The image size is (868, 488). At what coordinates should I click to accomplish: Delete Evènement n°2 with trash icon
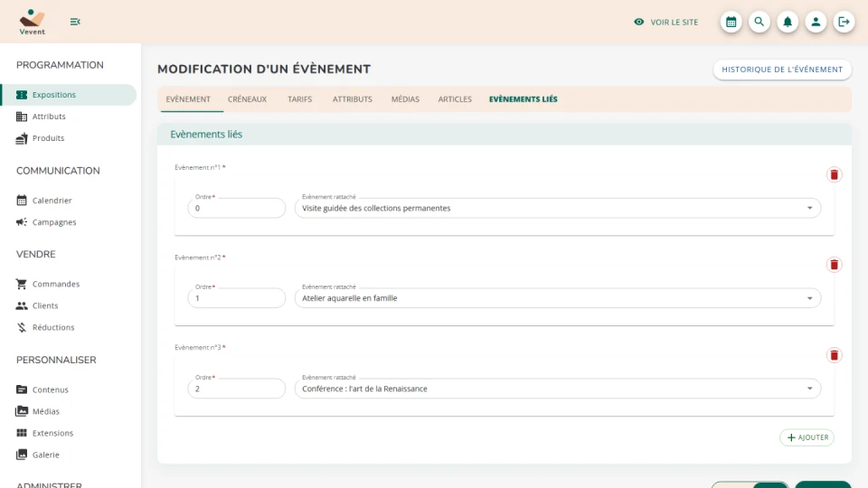[835, 265]
